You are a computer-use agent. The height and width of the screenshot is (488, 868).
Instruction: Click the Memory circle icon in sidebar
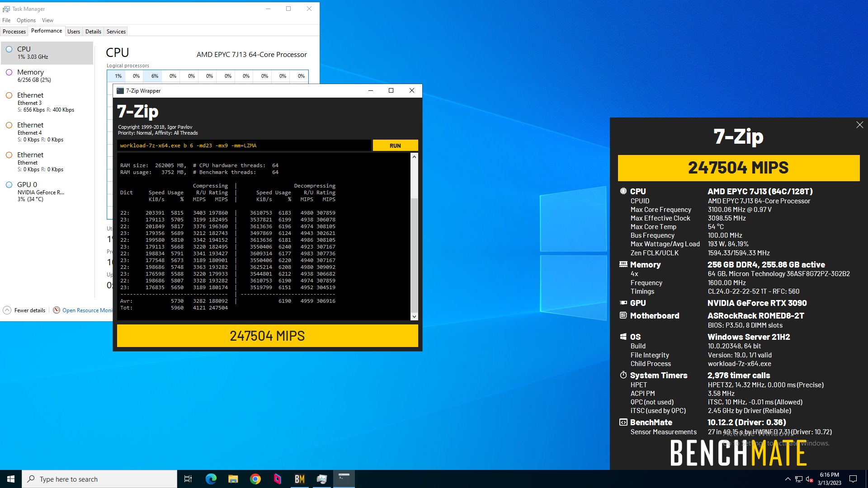(x=9, y=72)
